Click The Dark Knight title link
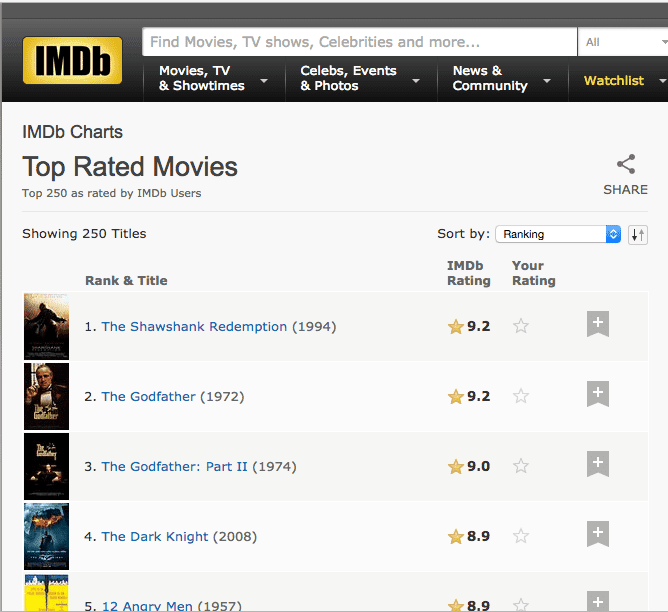The height and width of the screenshot is (612, 668). pyautogui.click(x=155, y=536)
